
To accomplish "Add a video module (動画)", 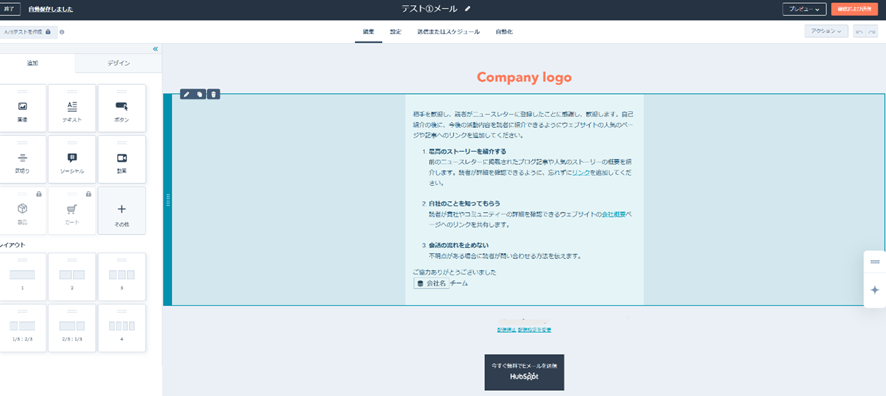I will pos(121,160).
